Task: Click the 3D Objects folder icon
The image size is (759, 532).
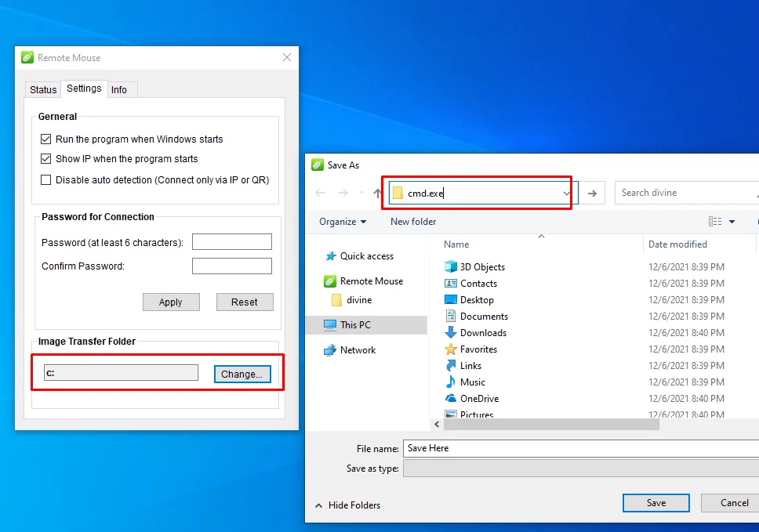Action: [451, 266]
